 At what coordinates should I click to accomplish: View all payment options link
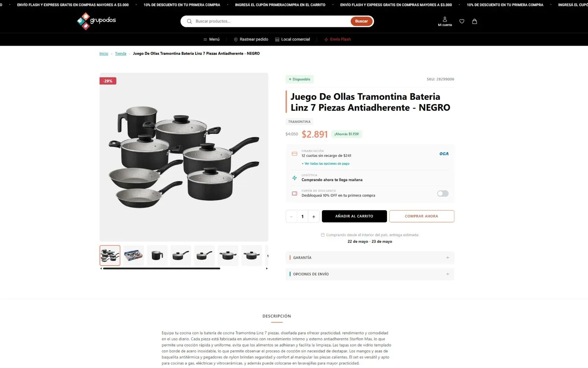point(326,164)
